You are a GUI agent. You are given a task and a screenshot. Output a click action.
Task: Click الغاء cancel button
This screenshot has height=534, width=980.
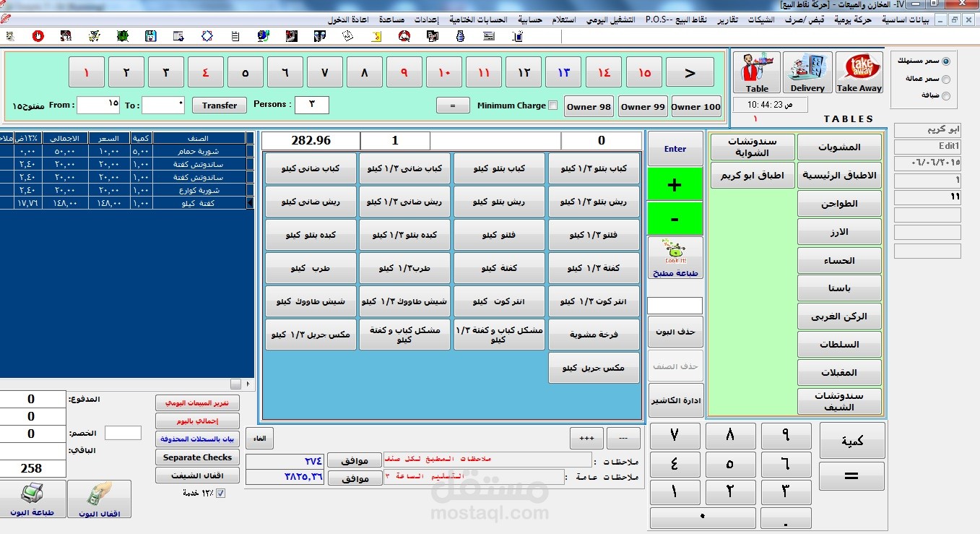click(x=259, y=439)
